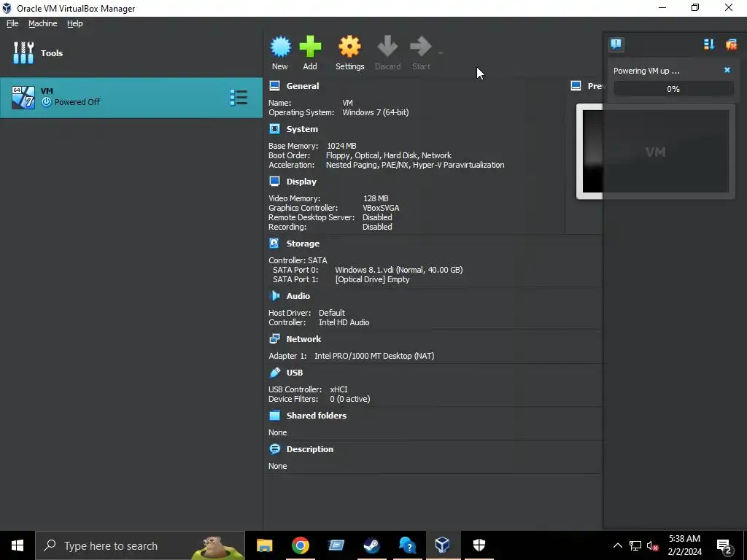This screenshot has width=747, height=560.
Task: Click the Preview monitor icon
Action: point(576,86)
